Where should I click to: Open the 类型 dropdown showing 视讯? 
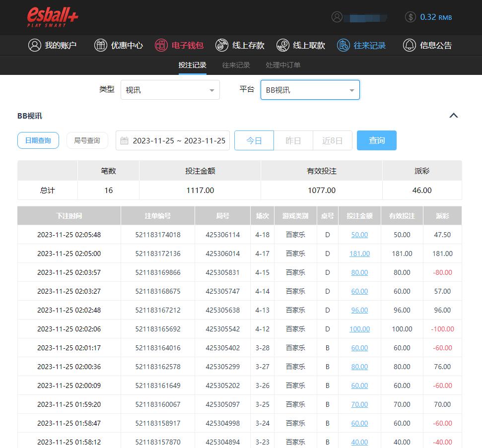[x=170, y=90]
